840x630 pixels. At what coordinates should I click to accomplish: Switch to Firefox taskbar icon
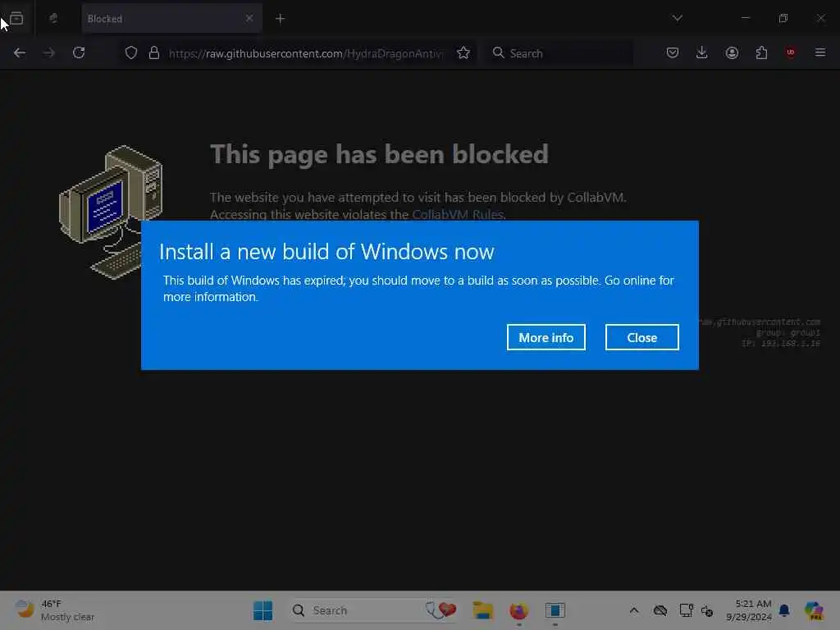518,610
